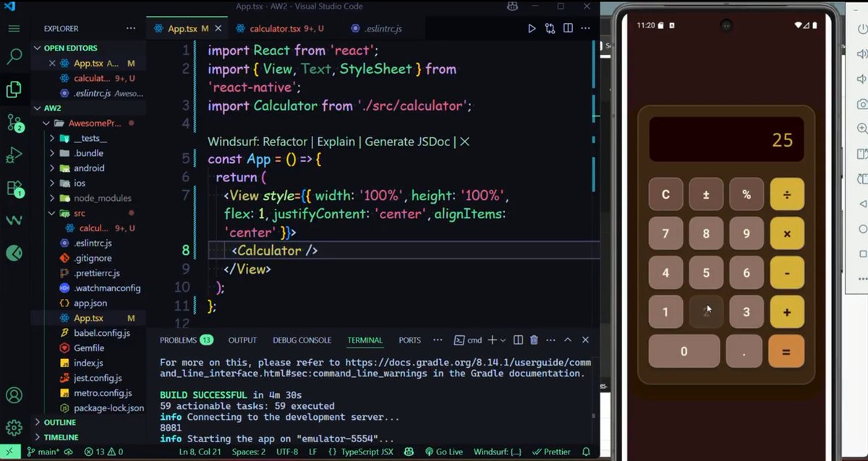Maximize the panel with up chevron
Image resolution: width=868 pixels, height=461 pixels.
click(568, 340)
